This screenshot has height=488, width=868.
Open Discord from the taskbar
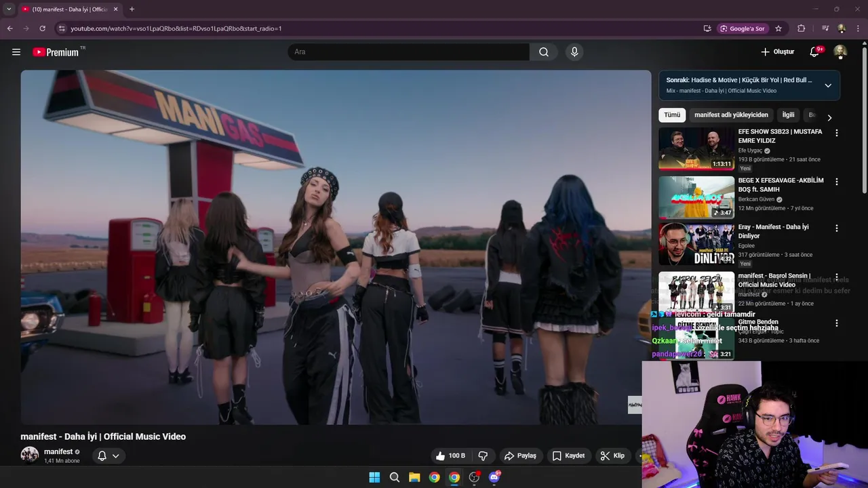click(494, 477)
